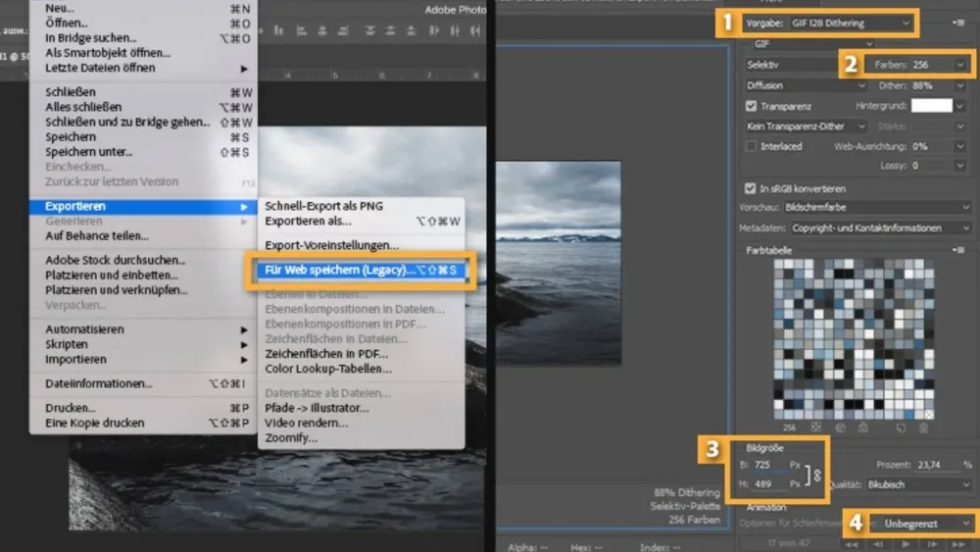
Task: Click the distribute bottom edges icon
Action: tap(411, 30)
